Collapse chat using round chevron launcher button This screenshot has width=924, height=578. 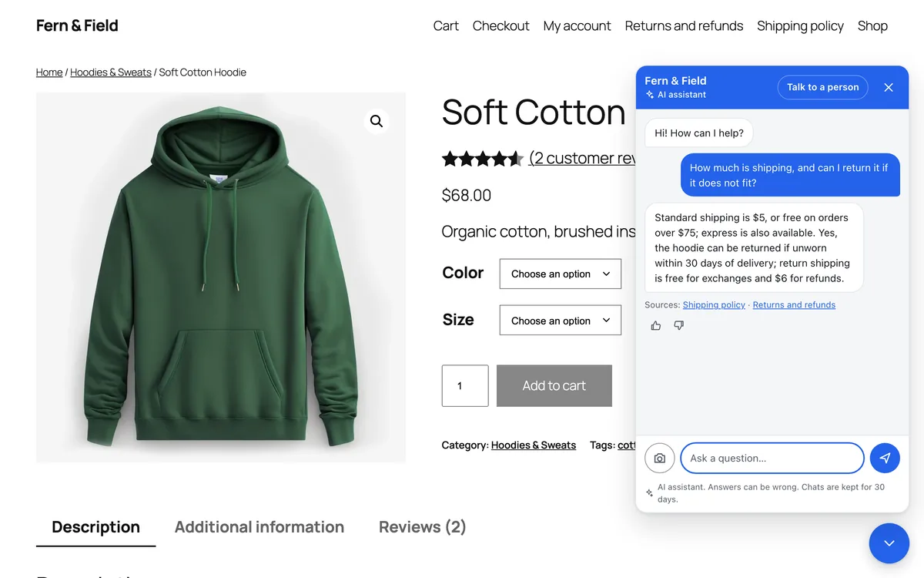tap(889, 543)
